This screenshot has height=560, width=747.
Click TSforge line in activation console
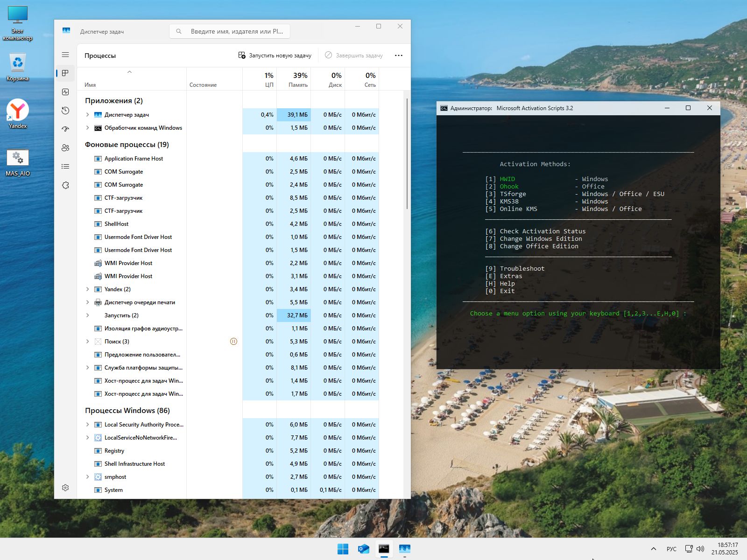point(575,194)
